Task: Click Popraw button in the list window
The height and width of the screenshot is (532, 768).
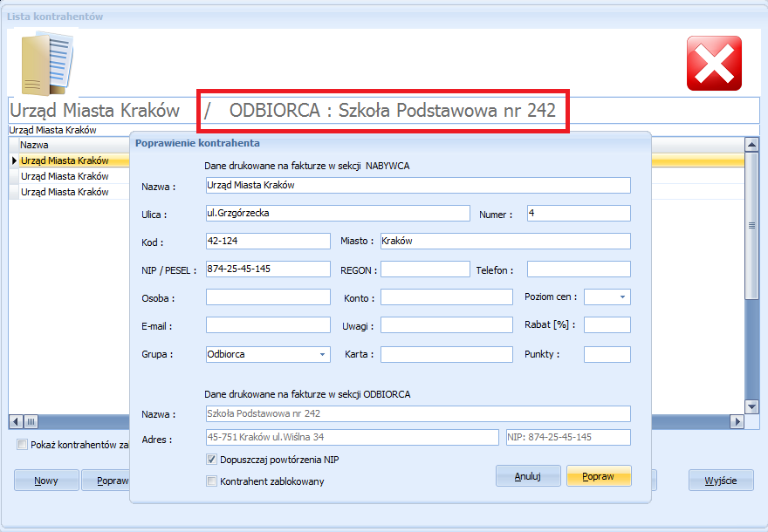Action: pyautogui.click(x=106, y=481)
